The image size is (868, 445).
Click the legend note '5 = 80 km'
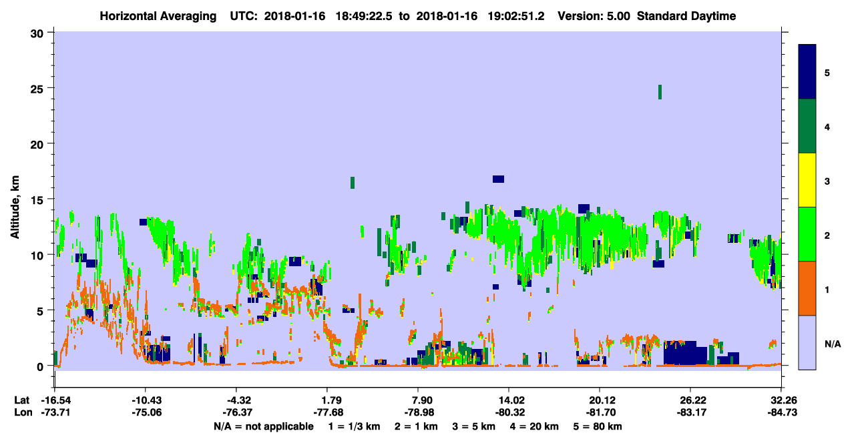[598, 426]
